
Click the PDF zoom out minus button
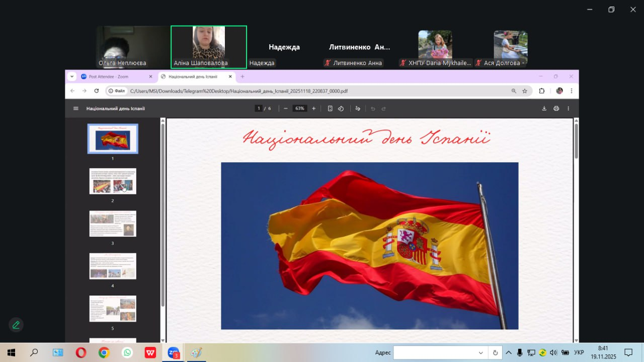(x=285, y=108)
